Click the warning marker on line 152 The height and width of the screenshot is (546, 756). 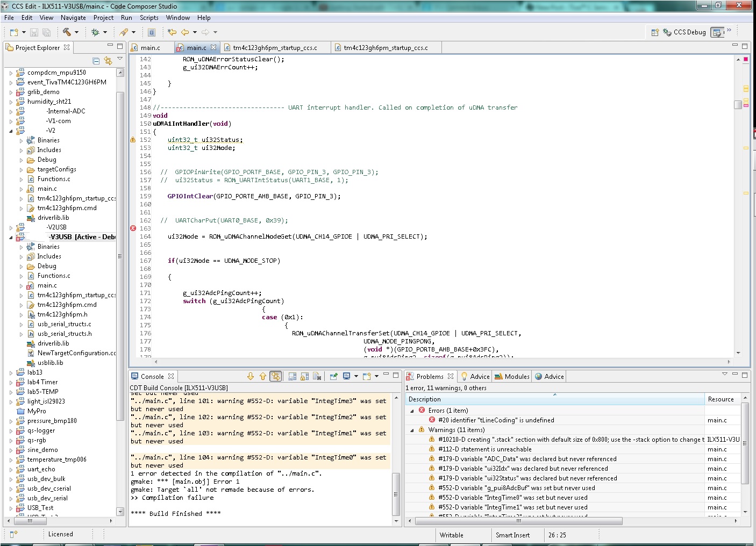[133, 140]
